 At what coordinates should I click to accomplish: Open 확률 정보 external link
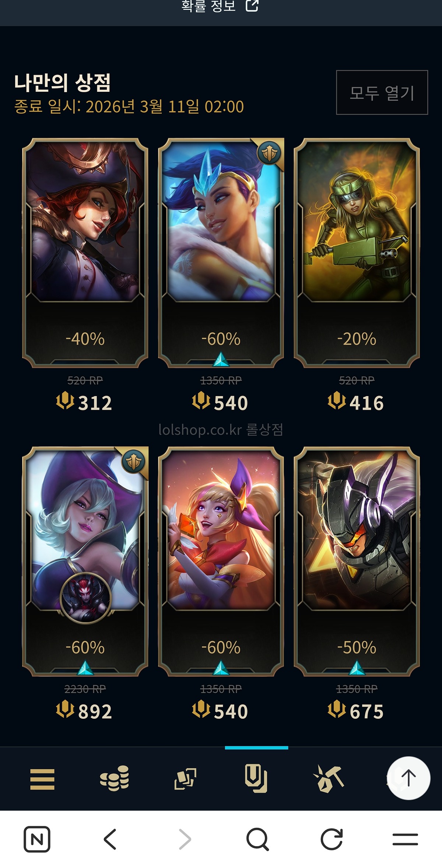pyautogui.click(x=220, y=6)
